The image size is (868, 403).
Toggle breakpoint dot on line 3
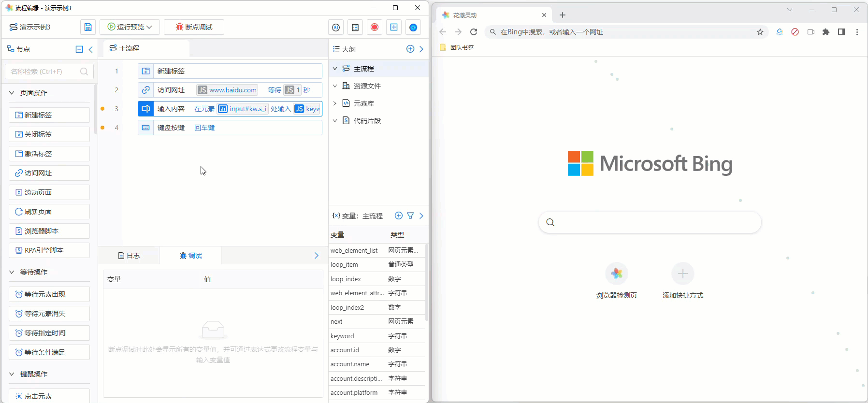pos(102,109)
